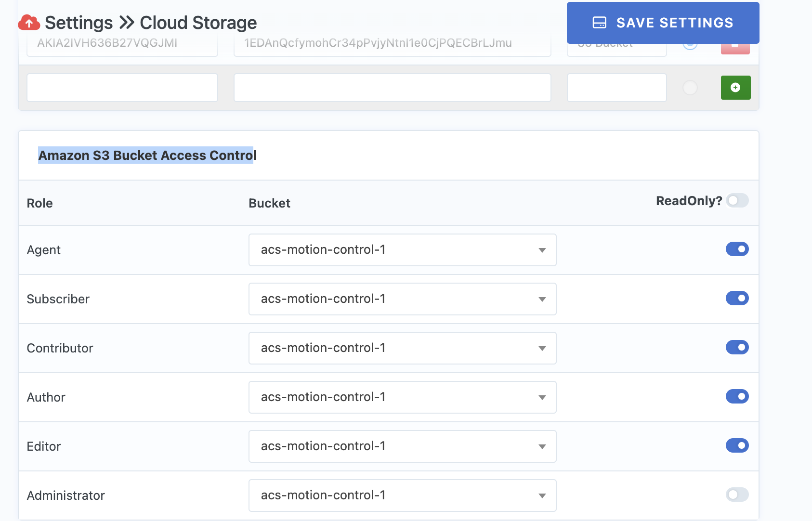The height and width of the screenshot is (521, 812).
Task: Click the Subscriber role label
Action: point(58,299)
